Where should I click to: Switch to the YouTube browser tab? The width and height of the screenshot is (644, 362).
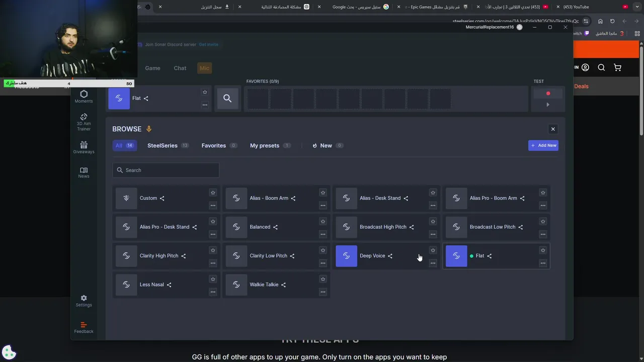pos(596,7)
